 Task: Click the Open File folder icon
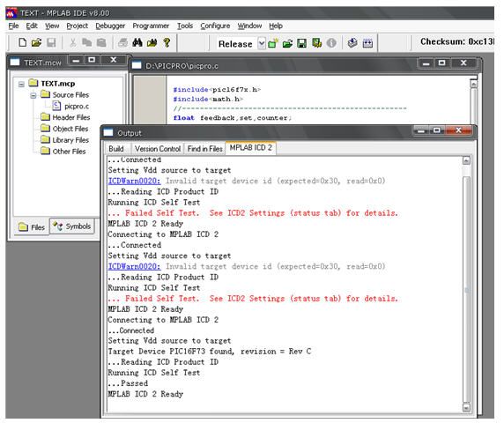pyautogui.click(x=37, y=42)
